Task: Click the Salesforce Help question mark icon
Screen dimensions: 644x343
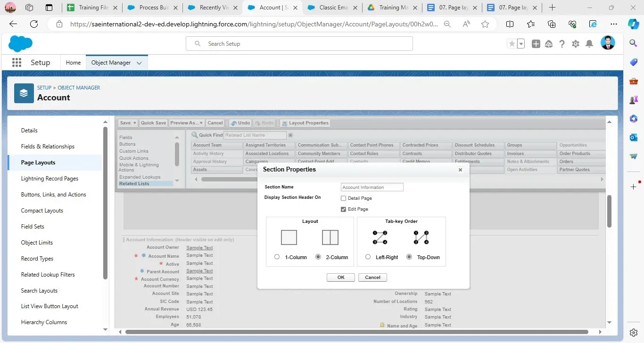Action: coord(562,44)
